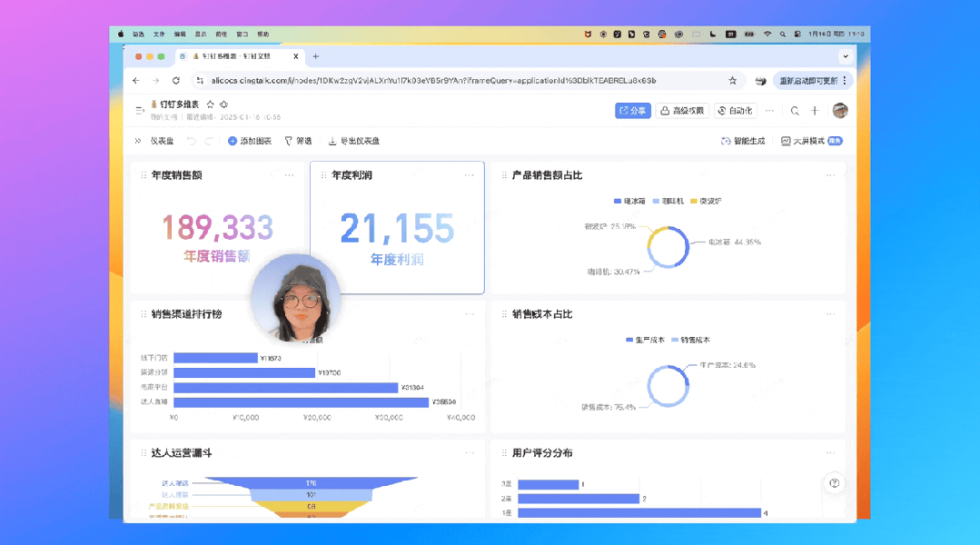Open the help question-mark icon
980x545 pixels.
pyautogui.click(x=834, y=482)
